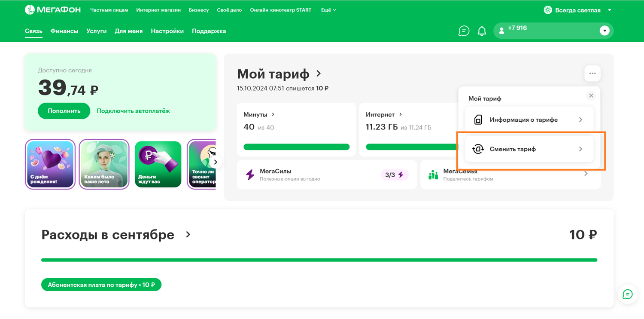Go to Частным лицам section
644x319 pixels.
[109, 10]
